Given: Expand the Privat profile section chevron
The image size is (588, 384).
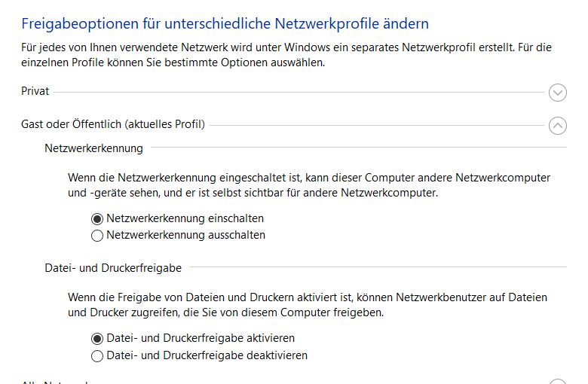Looking at the screenshot, I should [x=558, y=93].
